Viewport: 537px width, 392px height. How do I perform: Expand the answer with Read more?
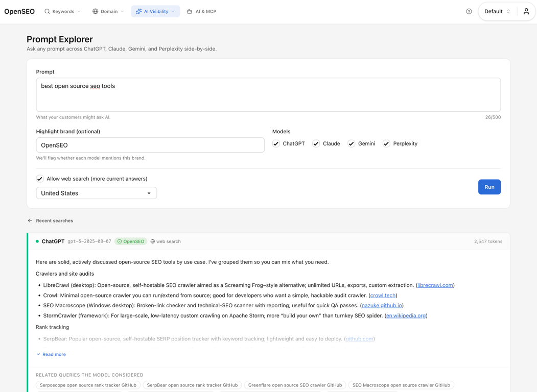tap(51, 354)
